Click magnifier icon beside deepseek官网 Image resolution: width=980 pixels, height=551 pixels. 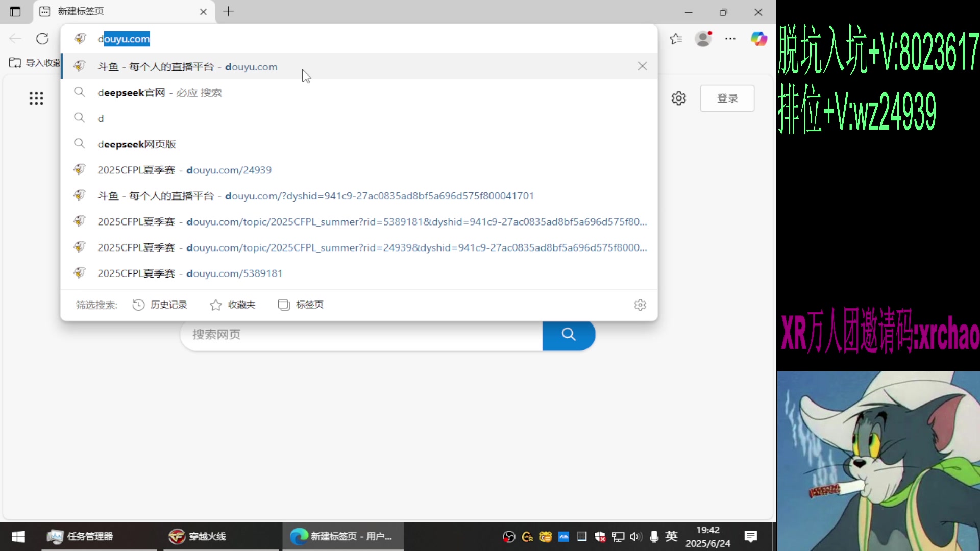point(79,92)
